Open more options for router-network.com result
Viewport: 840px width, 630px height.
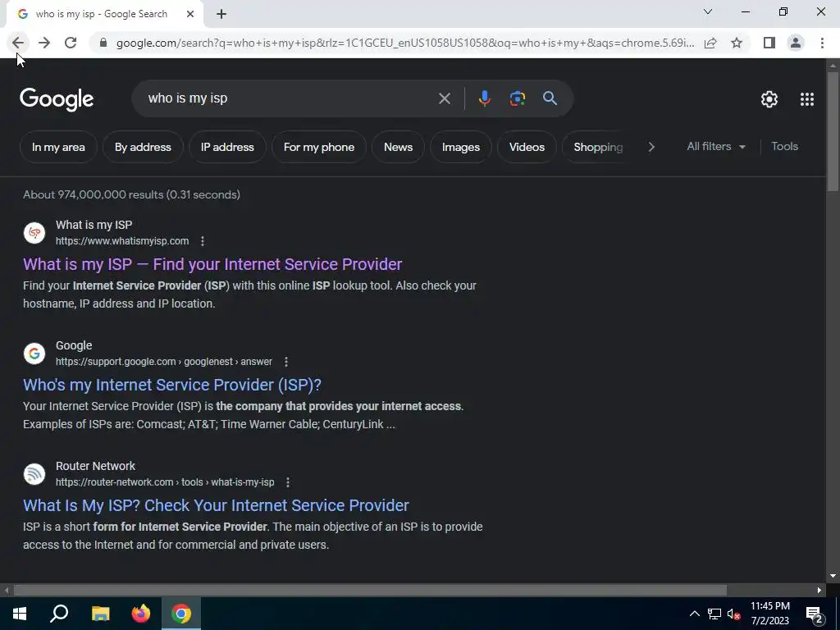[x=288, y=482]
